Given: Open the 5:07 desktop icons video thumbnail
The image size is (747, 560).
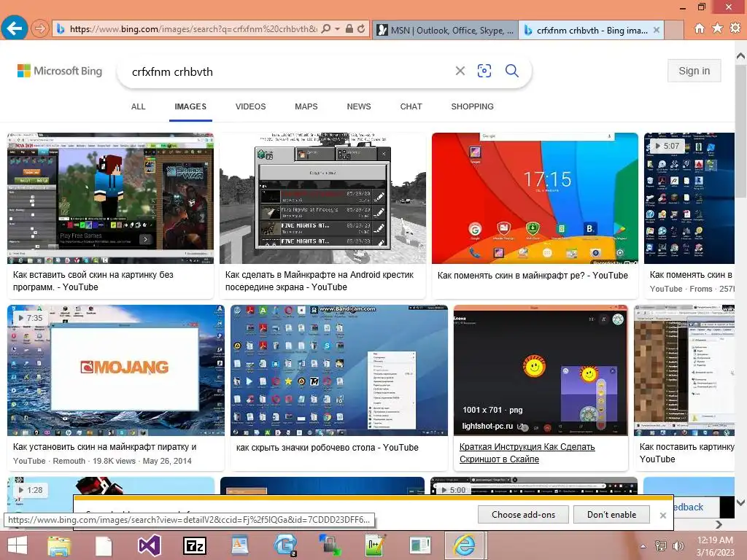Looking at the screenshot, I should 689,198.
